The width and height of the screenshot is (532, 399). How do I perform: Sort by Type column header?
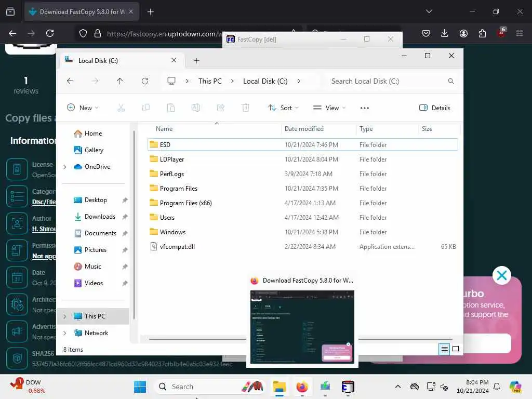click(387, 129)
